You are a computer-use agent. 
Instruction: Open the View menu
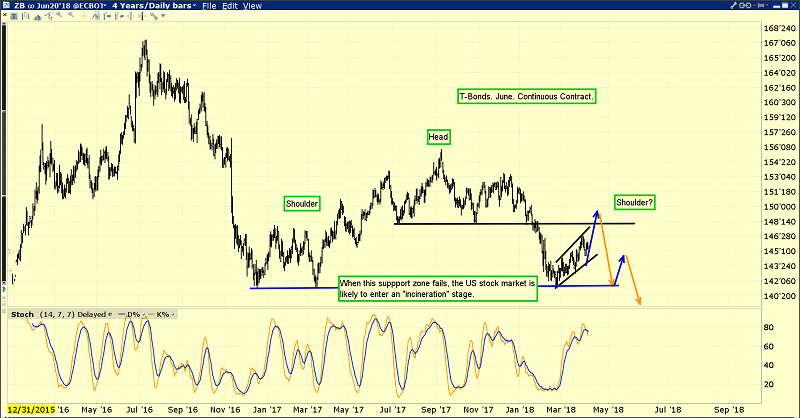(x=253, y=6)
